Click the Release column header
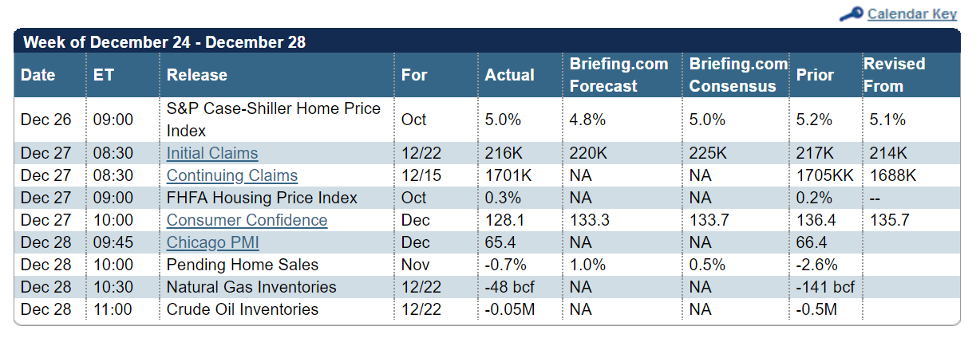This screenshot has width=980, height=346. pos(197,75)
